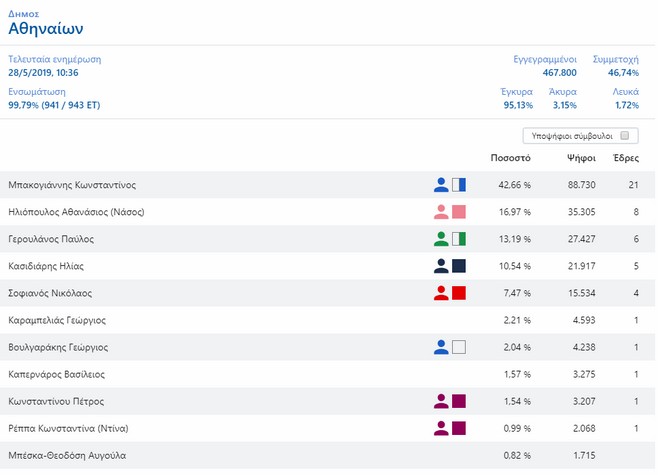Enable the Υποψήφιοι σύμβουλοι checkbox
This screenshot has width=660, height=475.
(x=624, y=135)
